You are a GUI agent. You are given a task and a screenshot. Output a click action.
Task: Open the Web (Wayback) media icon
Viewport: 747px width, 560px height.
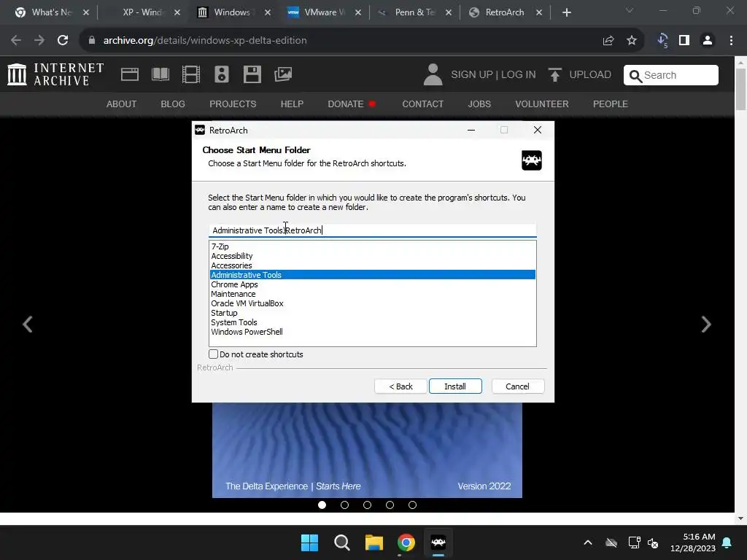point(130,74)
